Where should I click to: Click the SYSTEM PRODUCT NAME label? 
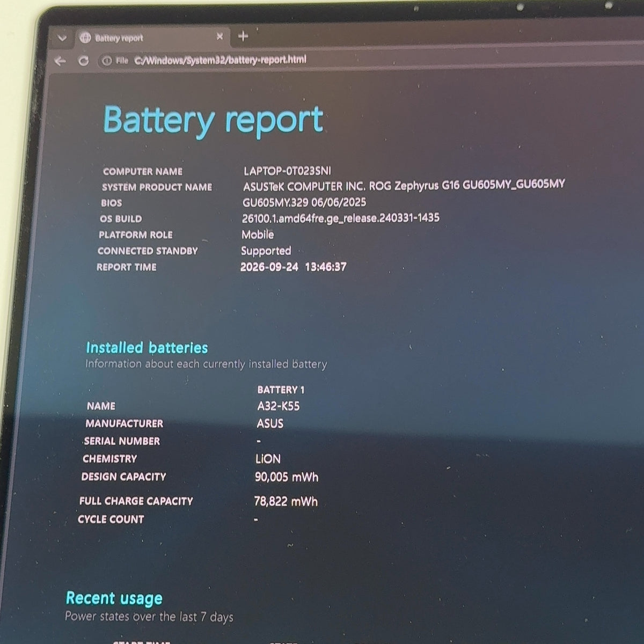coord(157,187)
